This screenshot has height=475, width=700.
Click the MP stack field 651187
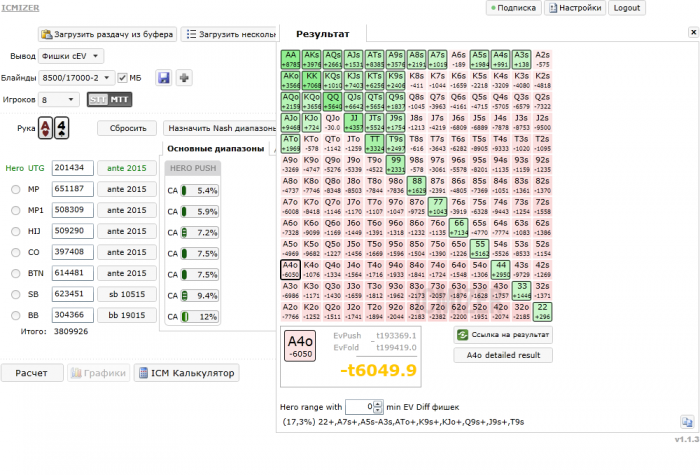(x=72, y=189)
